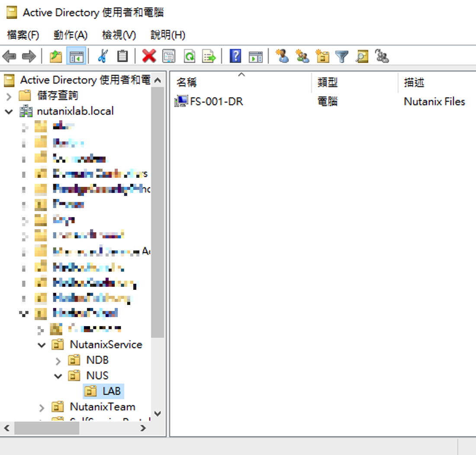
Task: Click tree pane scroll up arrow
Action: (158, 80)
